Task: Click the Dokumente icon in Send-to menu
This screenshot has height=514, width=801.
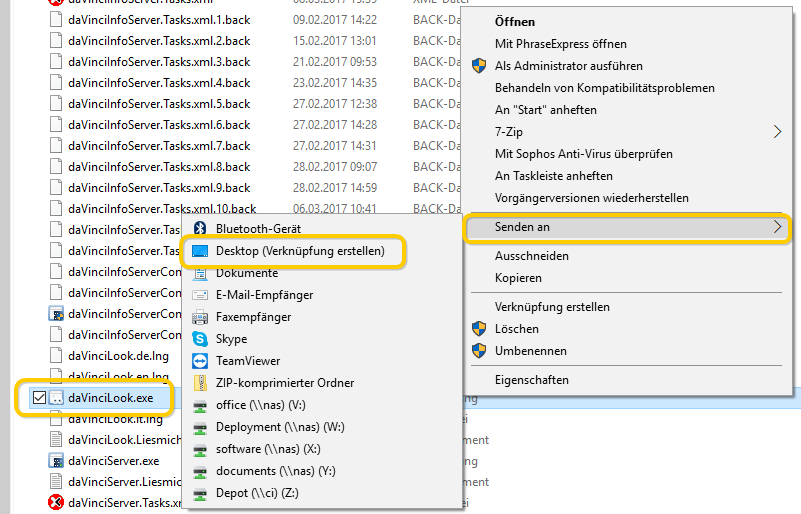Action: 200,273
